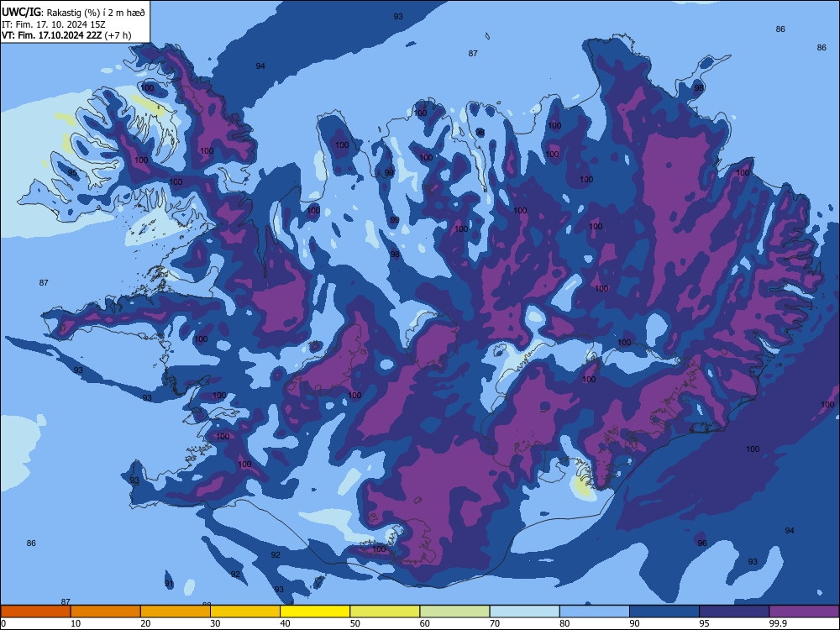Click the purple 99.9+ legend swatch
The height and width of the screenshot is (630, 840).
(x=804, y=612)
